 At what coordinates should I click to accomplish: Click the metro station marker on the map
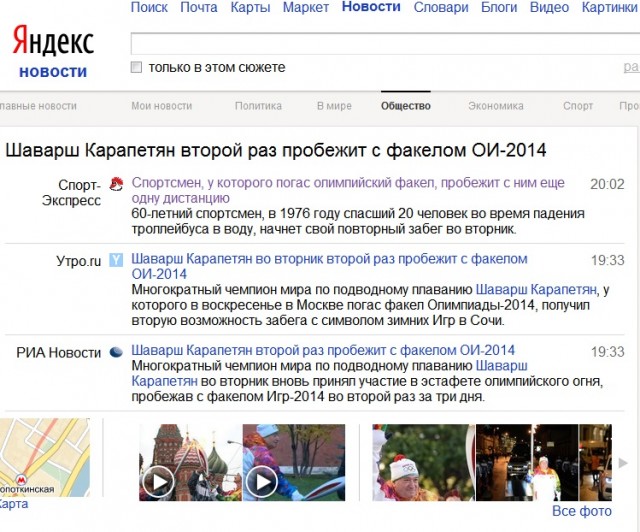tap(20, 479)
